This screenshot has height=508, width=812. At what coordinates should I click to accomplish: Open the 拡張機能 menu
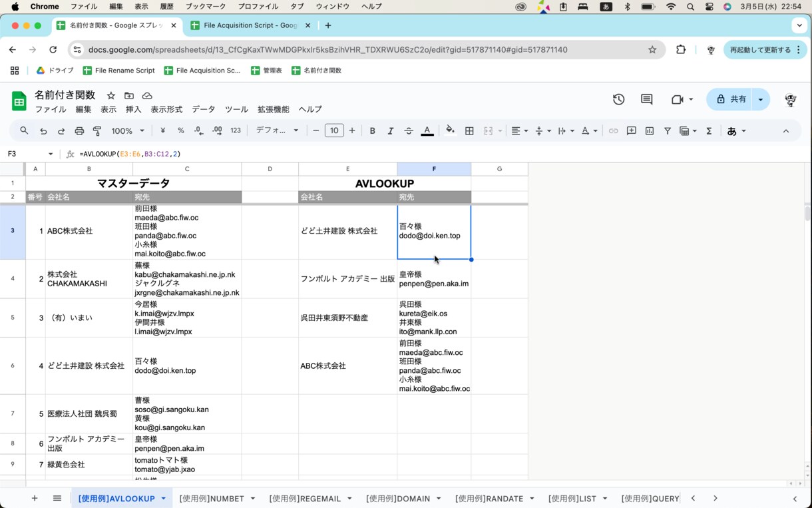[x=274, y=109]
